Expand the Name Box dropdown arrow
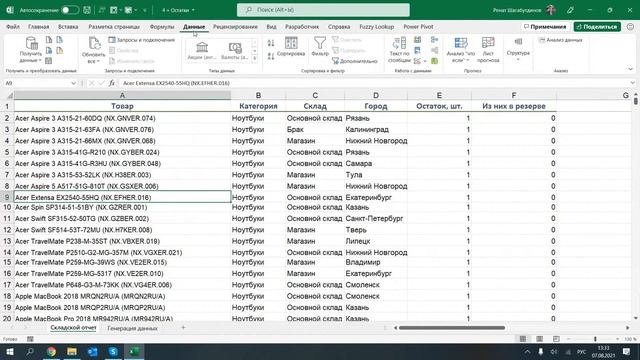Screen dimensions: 640x360 coord(73,83)
